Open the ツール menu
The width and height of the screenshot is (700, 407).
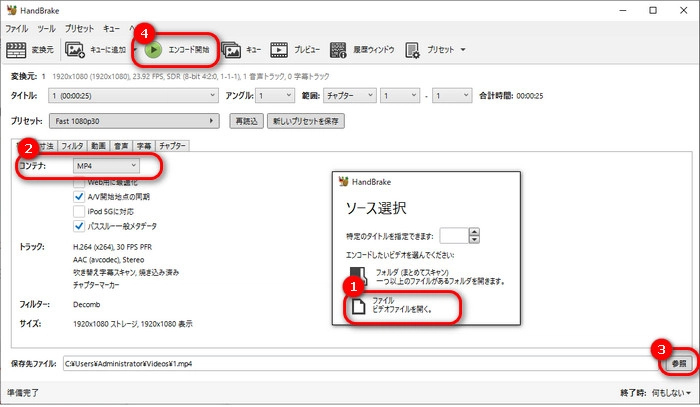pyautogui.click(x=46, y=29)
